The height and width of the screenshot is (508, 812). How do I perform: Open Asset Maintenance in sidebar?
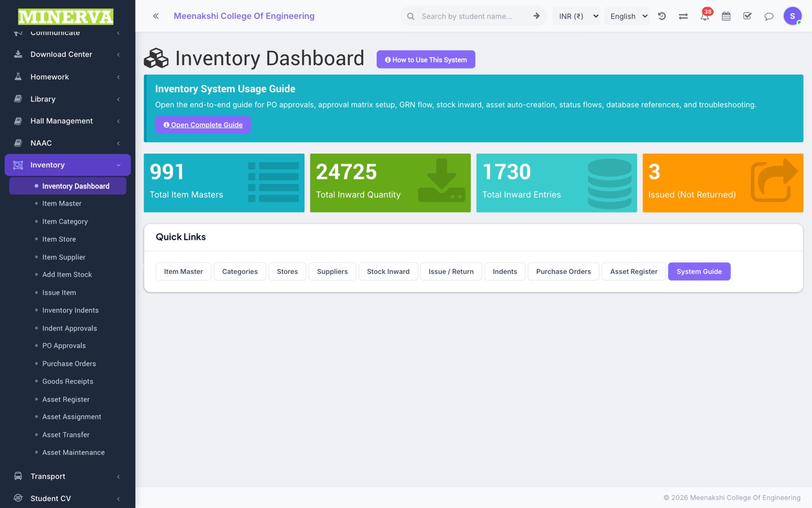pyautogui.click(x=74, y=452)
